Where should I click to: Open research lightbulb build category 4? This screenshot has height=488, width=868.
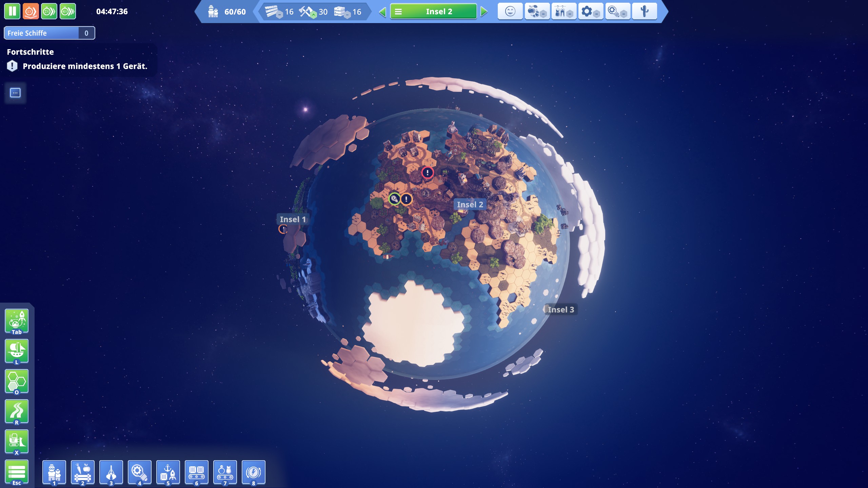pos(140,473)
